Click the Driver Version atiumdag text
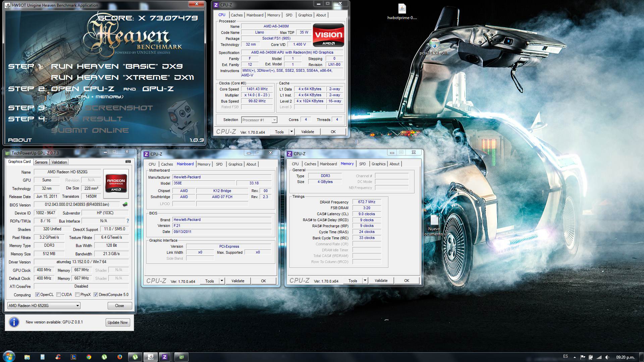 point(81,262)
